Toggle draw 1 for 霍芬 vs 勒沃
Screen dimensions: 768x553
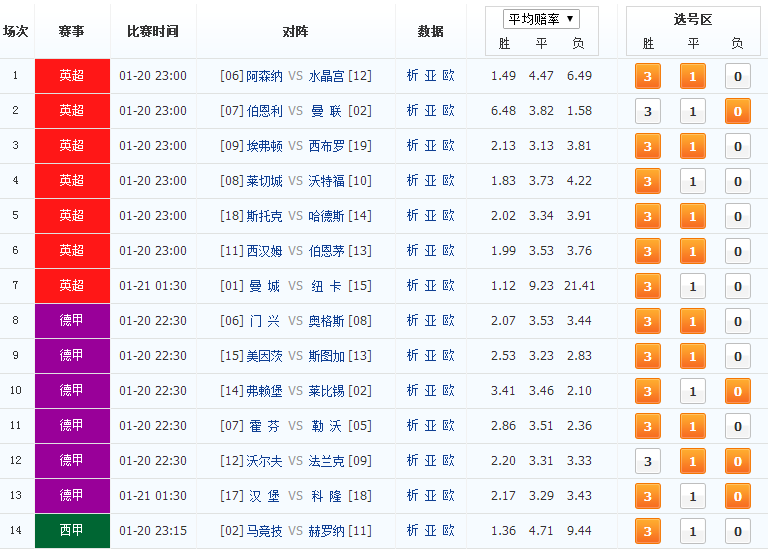[693, 427]
